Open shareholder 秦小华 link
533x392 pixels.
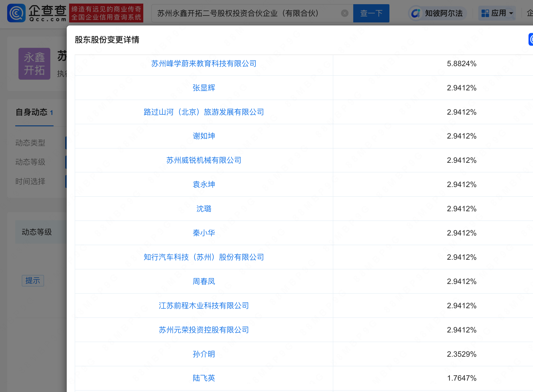click(204, 233)
